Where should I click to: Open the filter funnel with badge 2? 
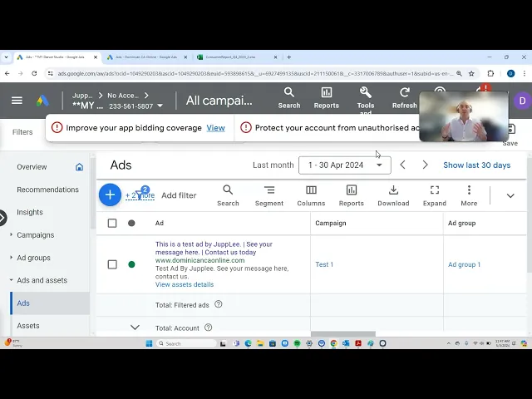pyautogui.click(x=140, y=194)
